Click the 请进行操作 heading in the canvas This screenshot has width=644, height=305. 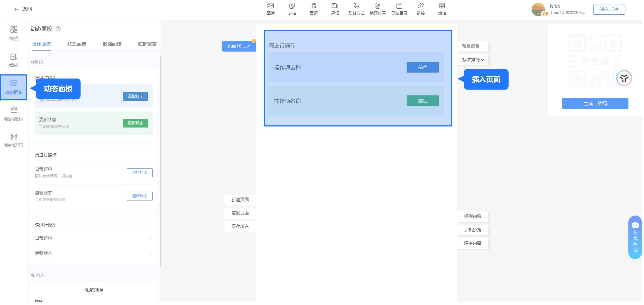point(282,46)
